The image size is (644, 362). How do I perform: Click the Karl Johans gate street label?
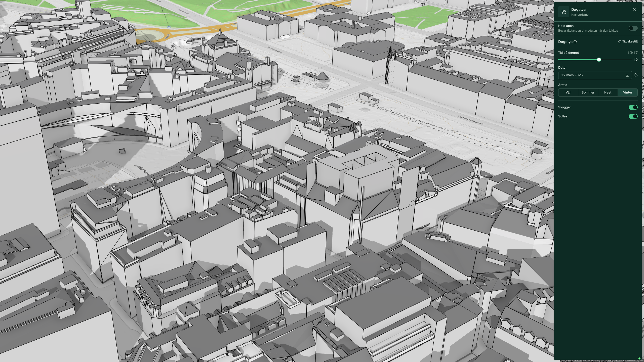point(470,120)
